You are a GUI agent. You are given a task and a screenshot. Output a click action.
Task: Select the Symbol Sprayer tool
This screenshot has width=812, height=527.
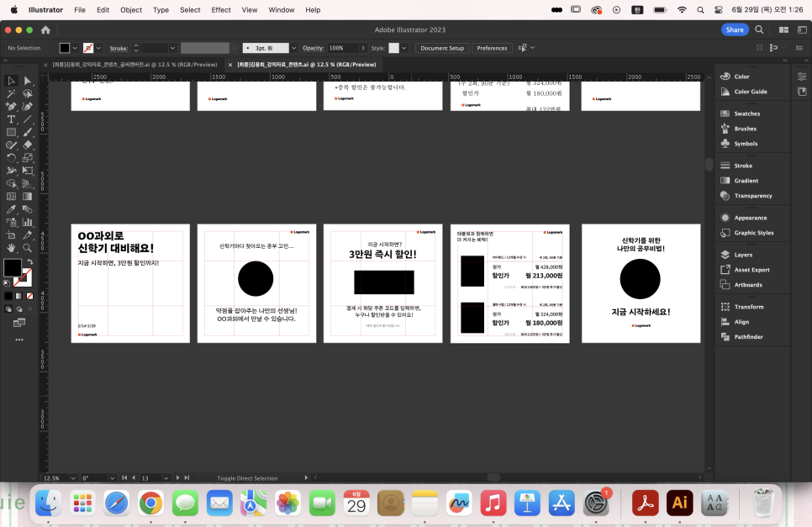pos(11,222)
